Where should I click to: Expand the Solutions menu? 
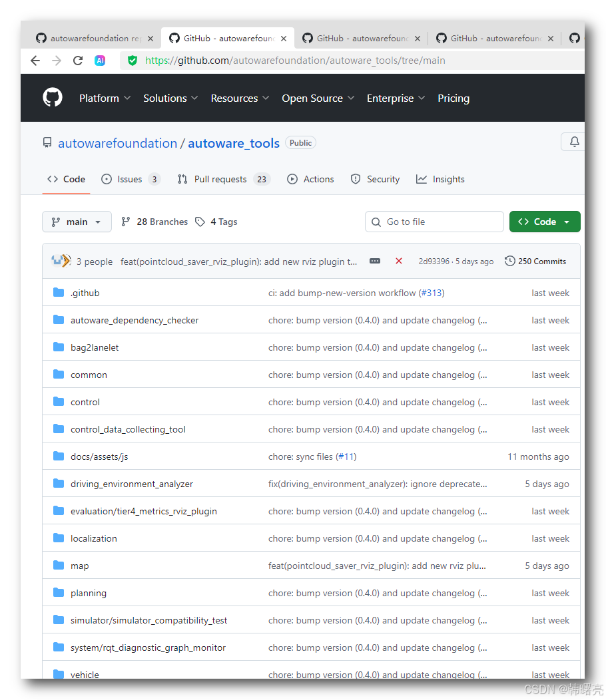coord(170,98)
